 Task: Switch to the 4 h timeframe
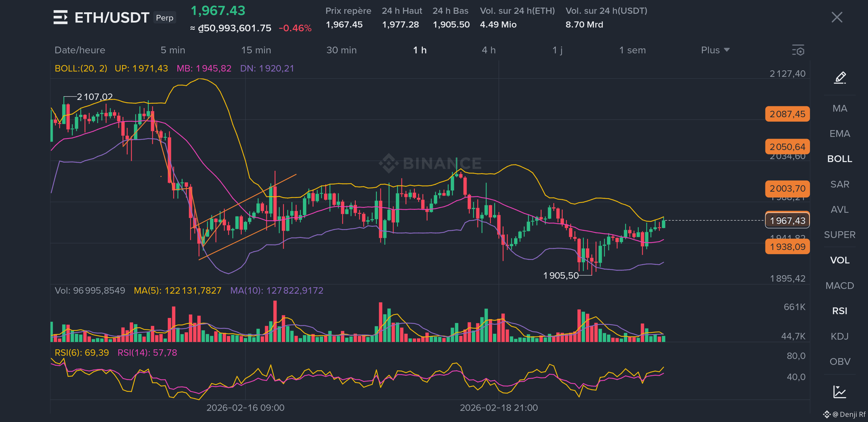(x=489, y=50)
